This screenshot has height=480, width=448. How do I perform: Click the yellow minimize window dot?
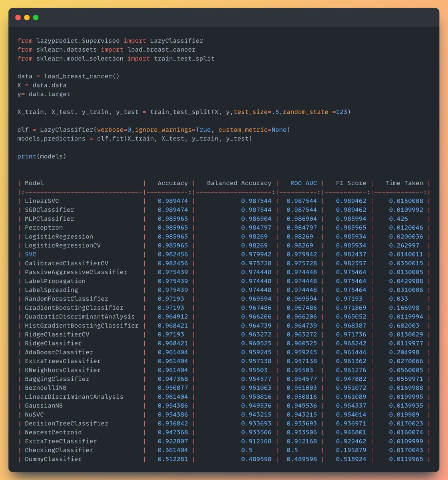[27, 18]
